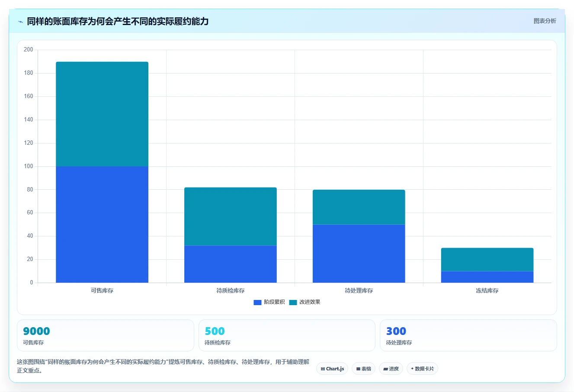Click the teal segment of 可售库存 bar
574x392 pixels.
[x=102, y=114]
